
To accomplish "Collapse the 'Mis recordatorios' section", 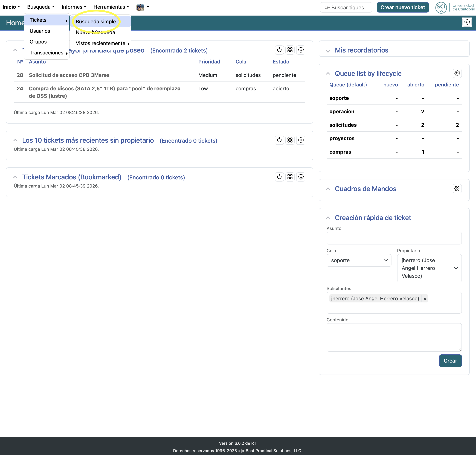I will [328, 51].
